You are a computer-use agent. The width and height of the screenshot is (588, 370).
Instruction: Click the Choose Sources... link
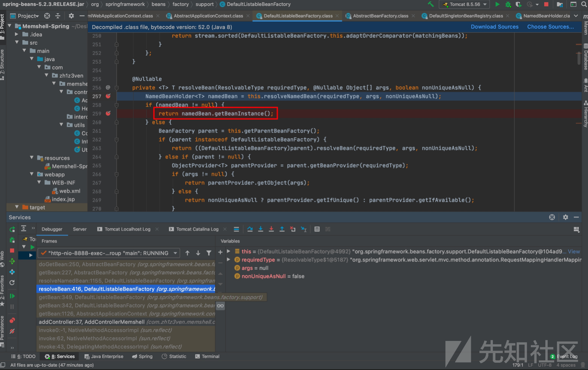(x=551, y=27)
